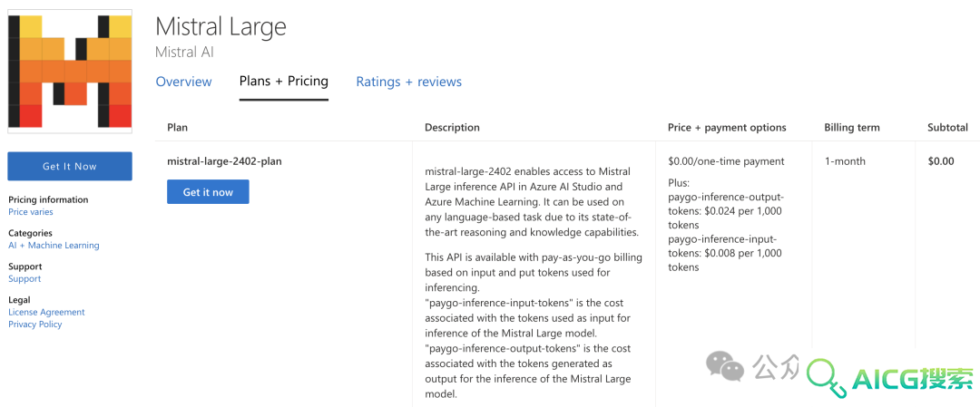980x407 pixels.
Task: Switch to the Overview tab
Action: pos(183,82)
